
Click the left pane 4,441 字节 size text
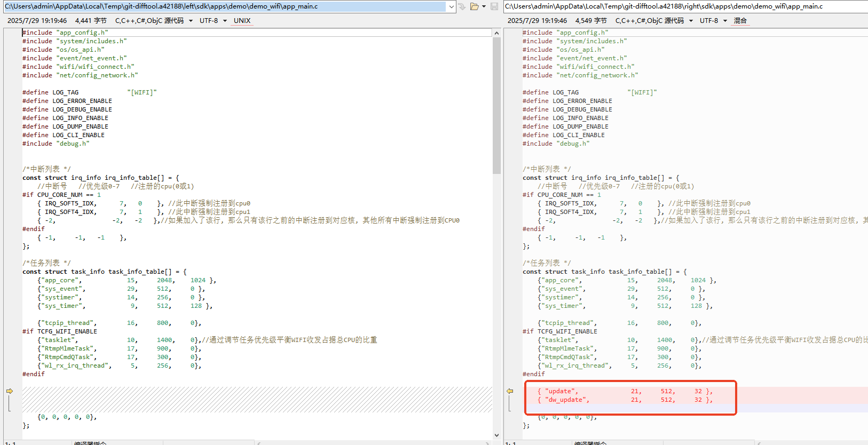(x=91, y=21)
